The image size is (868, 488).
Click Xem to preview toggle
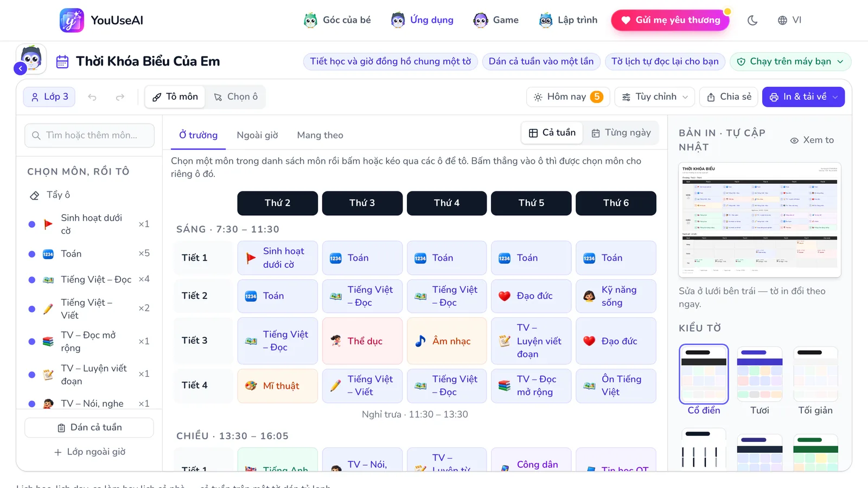point(812,140)
